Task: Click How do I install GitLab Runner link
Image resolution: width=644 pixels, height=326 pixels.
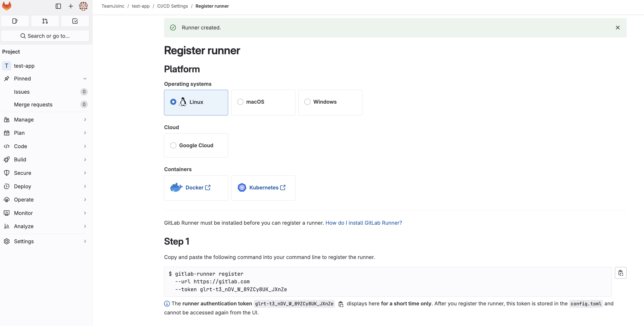Action: point(363,223)
